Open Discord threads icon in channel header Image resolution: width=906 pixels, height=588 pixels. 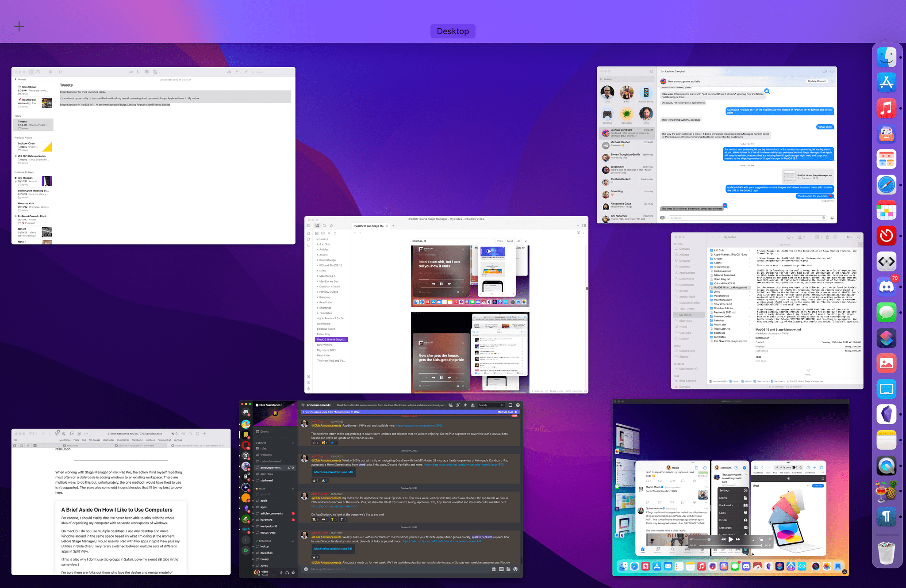450,405
